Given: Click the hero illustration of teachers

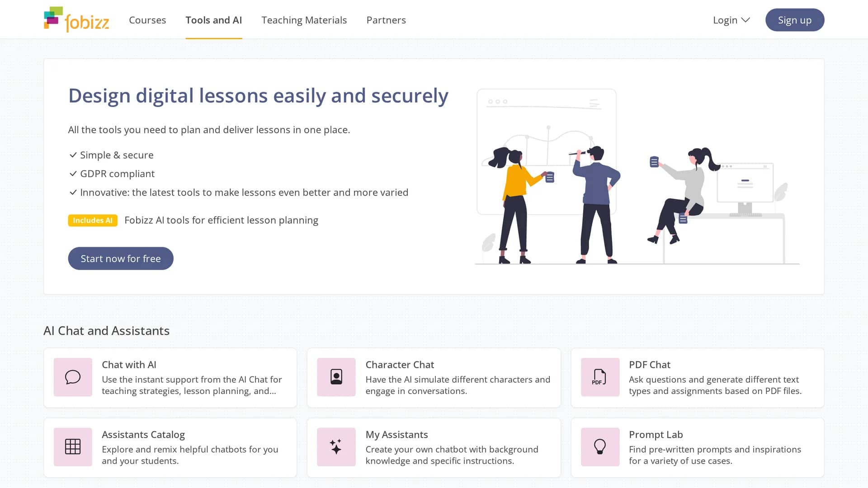Looking at the screenshot, I should click(637, 177).
